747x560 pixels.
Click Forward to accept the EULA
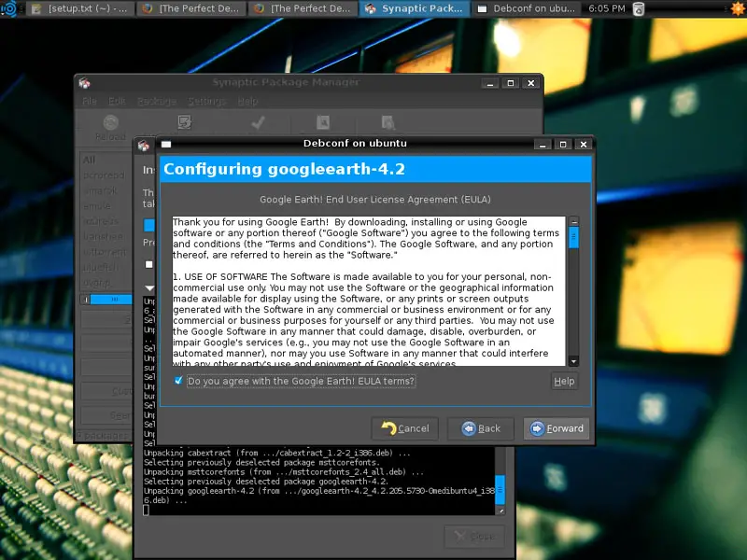[557, 428]
